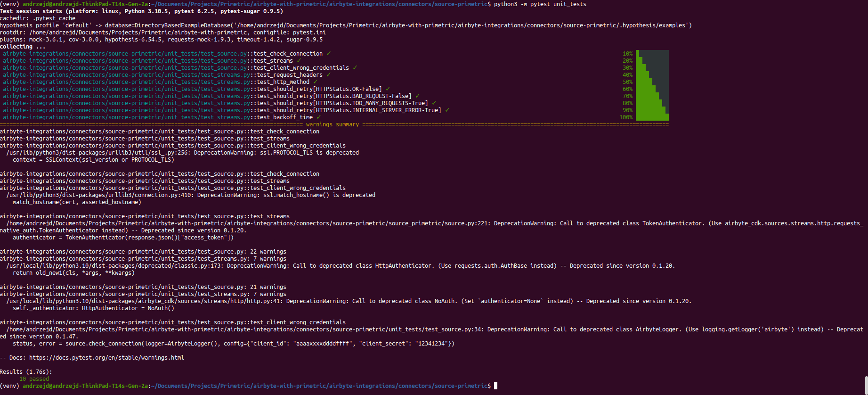Click the 'match_hostname(cert, asserted_hostname)' line
The height and width of the screenshot is (395, 868).
click(77, 202)
